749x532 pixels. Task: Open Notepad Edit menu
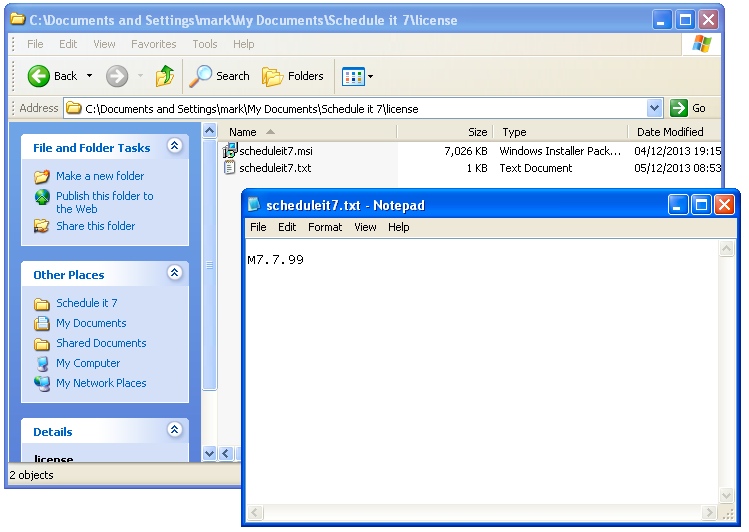point(287,227)
